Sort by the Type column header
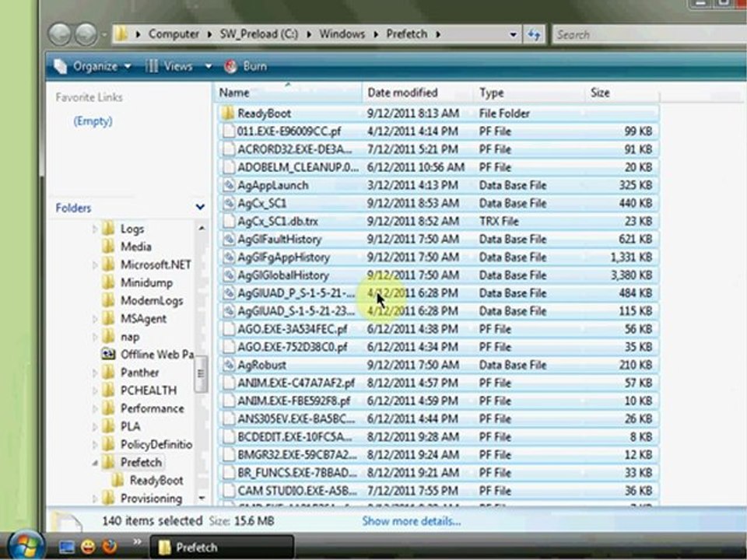Viewport: 747px width, 560px height. pos(529,93)
